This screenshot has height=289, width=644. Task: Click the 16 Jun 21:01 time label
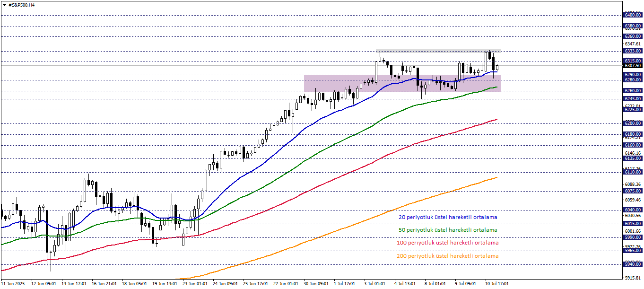pyautogui.click(x=104, y=284)
